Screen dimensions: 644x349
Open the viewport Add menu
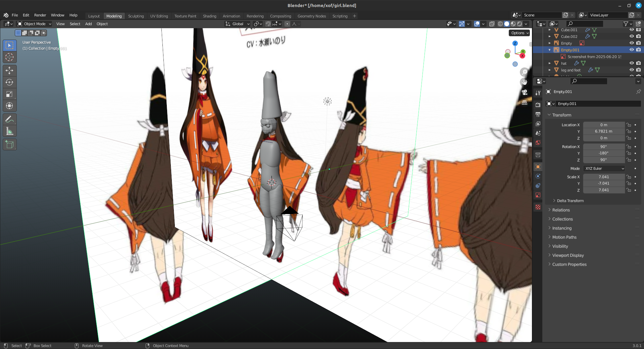point(88,24)
